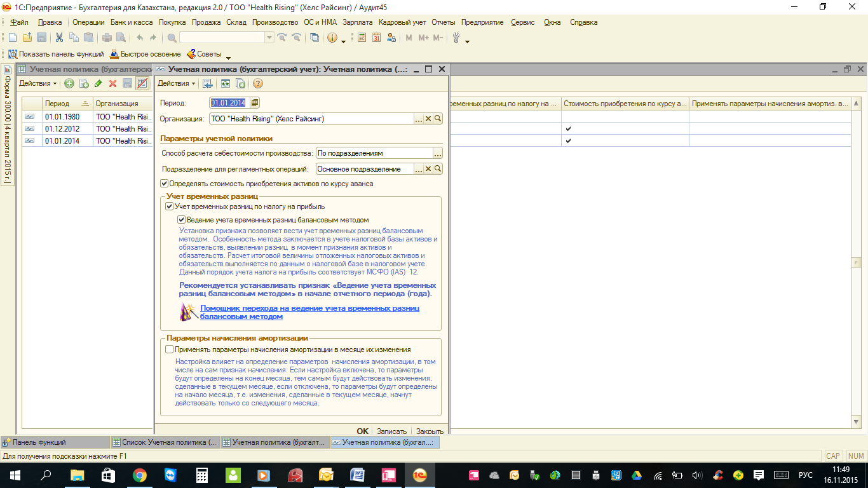
Task: Click the Период date input field
Action: tap(230, 102)
